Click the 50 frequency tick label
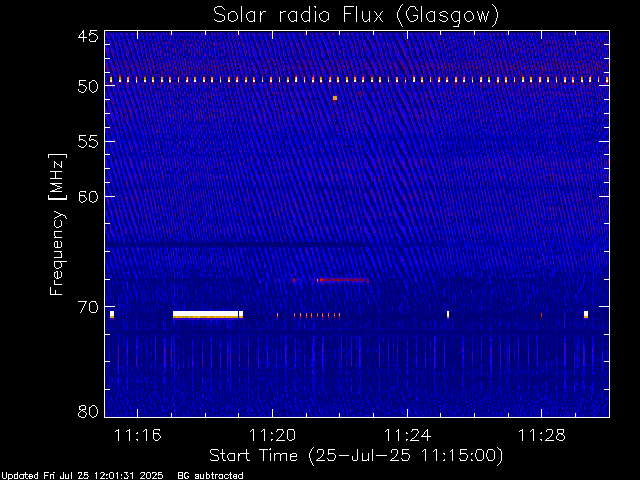This screenshot has width=640, height=480. (x=88, y=86)
